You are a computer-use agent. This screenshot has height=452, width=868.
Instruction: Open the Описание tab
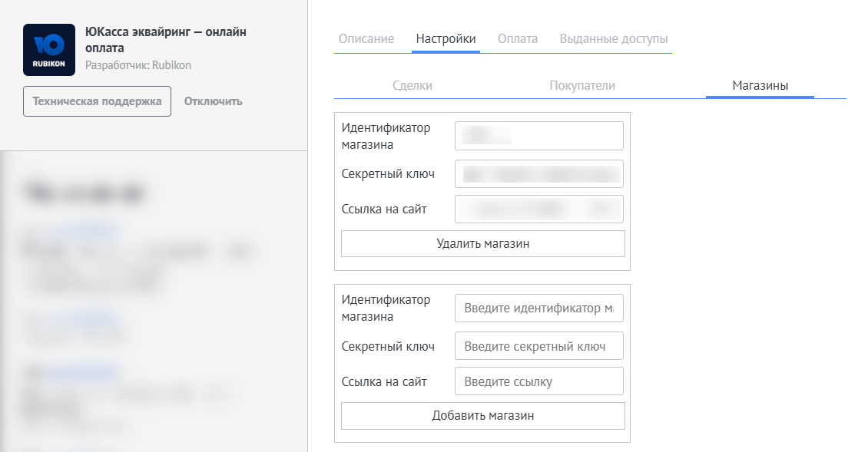pyautogui.click(x=366, y=38)
